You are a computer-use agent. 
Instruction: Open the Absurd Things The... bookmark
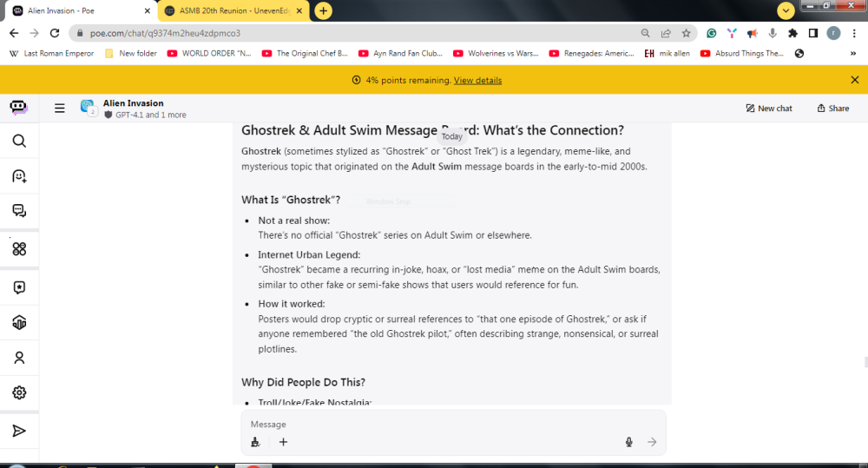(x=742, y=54)
